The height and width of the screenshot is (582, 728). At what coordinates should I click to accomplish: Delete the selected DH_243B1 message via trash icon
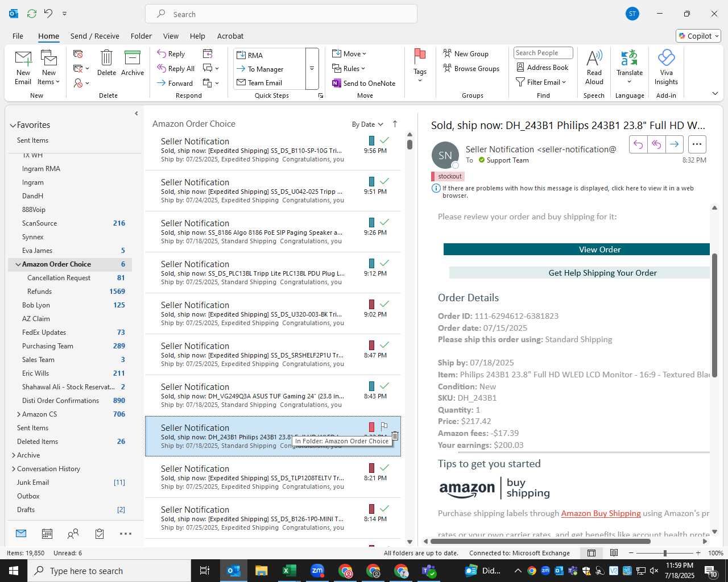(x=395, y=436)
